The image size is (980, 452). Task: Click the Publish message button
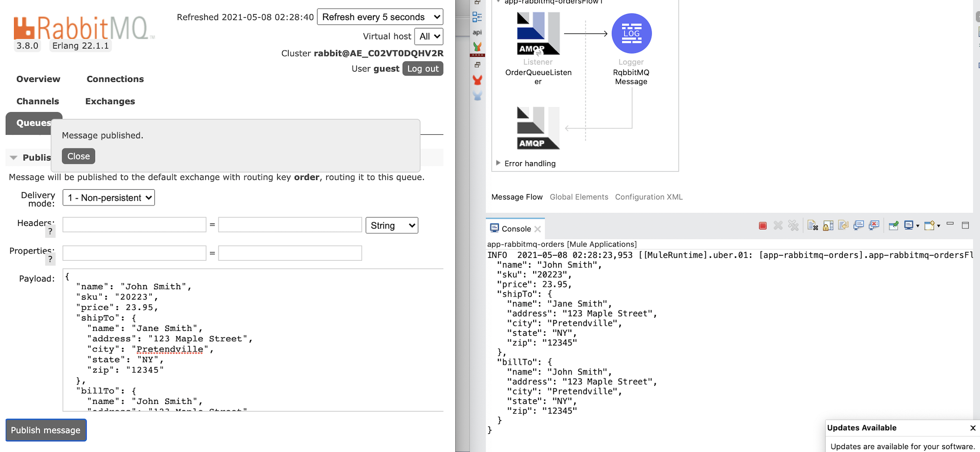(46, 430)
